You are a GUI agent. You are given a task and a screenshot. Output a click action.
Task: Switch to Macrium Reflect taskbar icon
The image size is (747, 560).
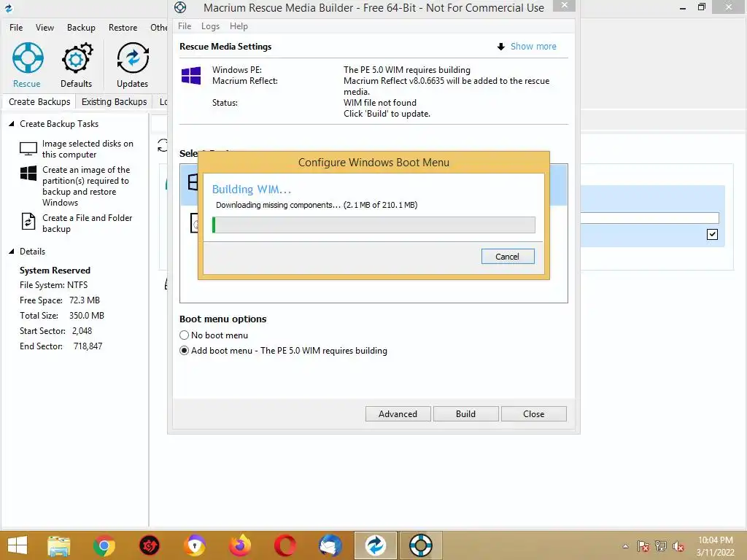tap(376, 545)
